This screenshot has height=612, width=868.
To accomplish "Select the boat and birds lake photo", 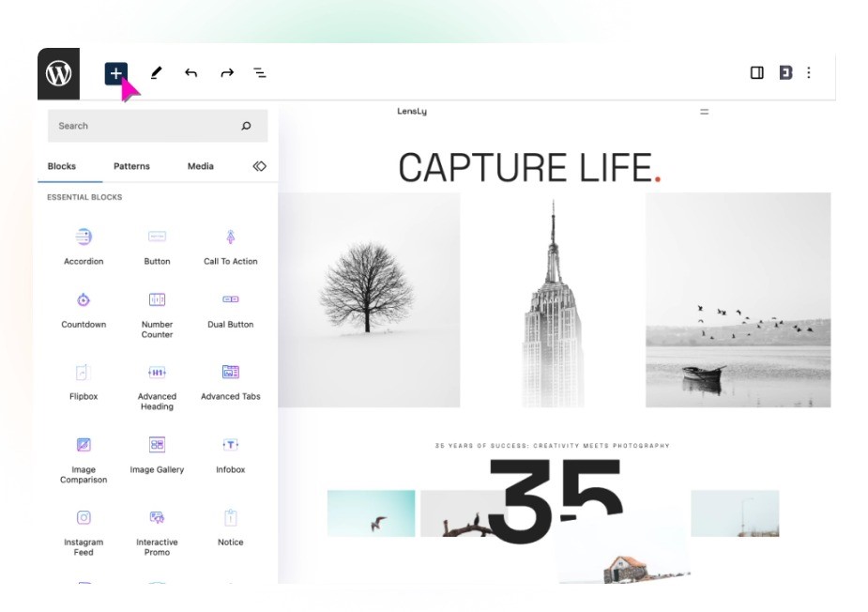I will (738, 300).
